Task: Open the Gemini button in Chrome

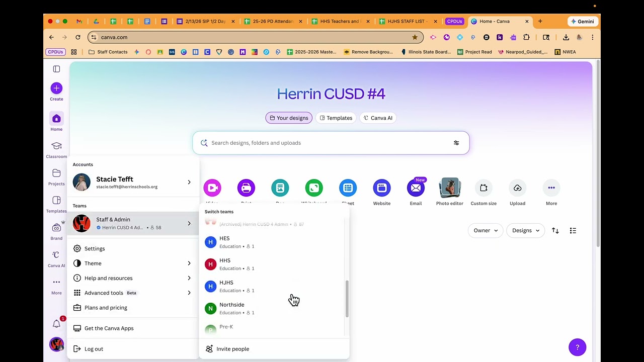Action: tap(583, 22)
